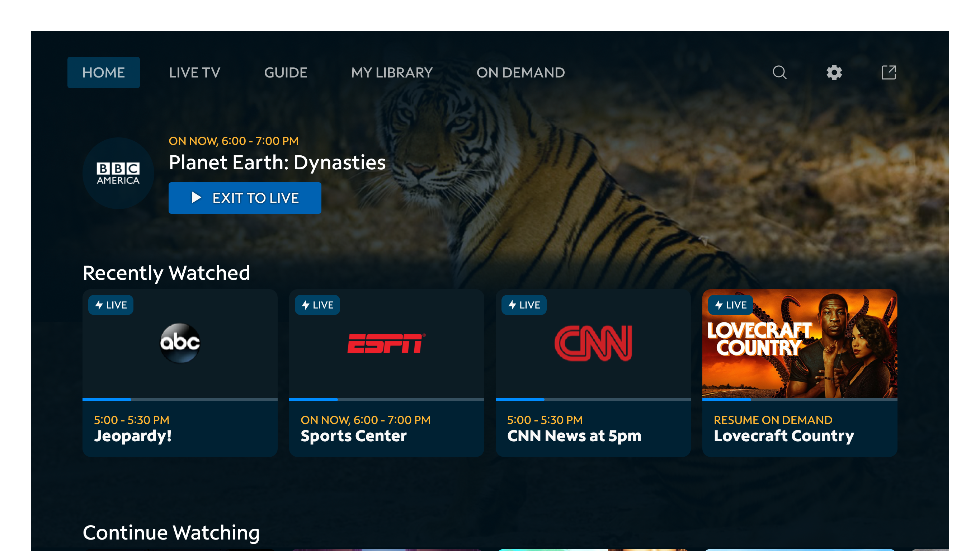This screenshot has width=980, height=551.
Task: Click ON NOW, 6:00 - 7:00 PM above Planet Earth
Action: (234, 141)
